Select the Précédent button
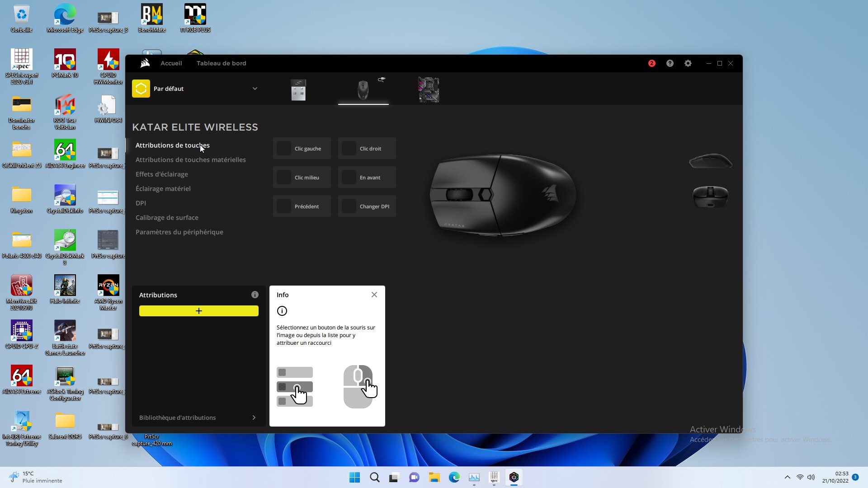 (x=302, y=206)
